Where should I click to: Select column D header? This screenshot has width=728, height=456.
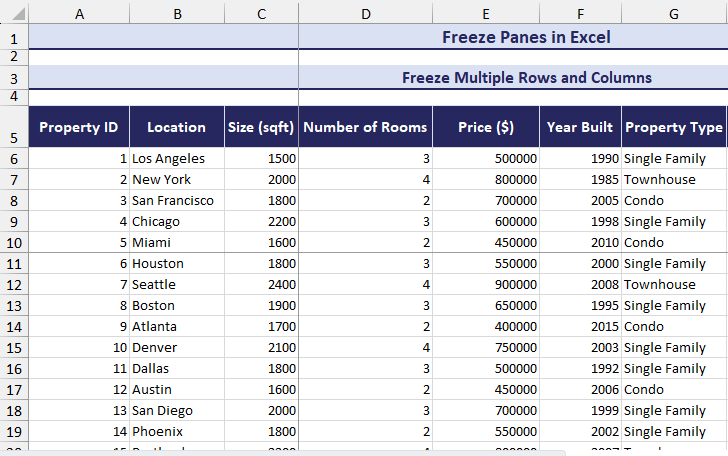(365, 13)
